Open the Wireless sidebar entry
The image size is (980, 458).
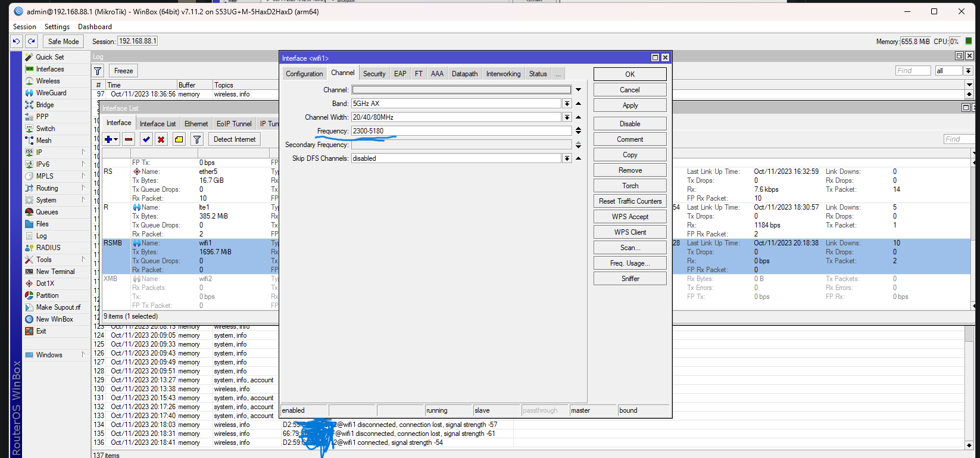(48, 81)
